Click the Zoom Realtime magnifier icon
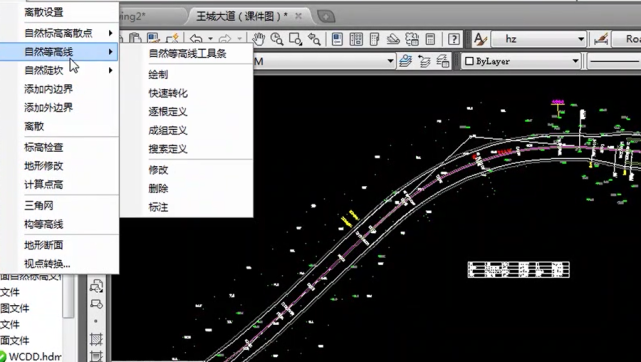Screen dimensions: 641x362 tap(277, 39)
